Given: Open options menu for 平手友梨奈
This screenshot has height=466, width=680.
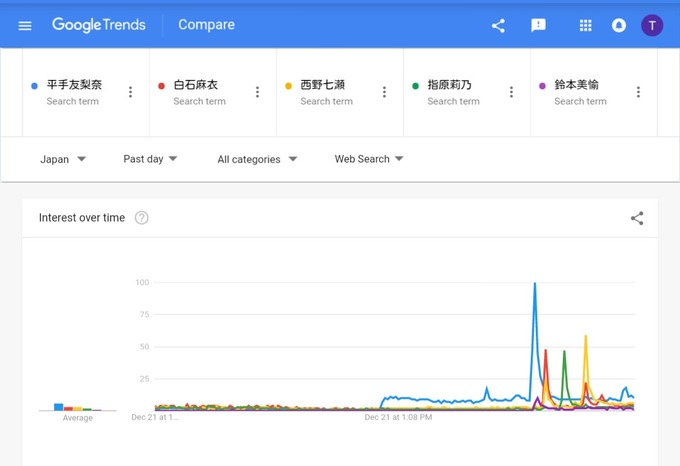Looking at the screenshot, I should 130,92.
